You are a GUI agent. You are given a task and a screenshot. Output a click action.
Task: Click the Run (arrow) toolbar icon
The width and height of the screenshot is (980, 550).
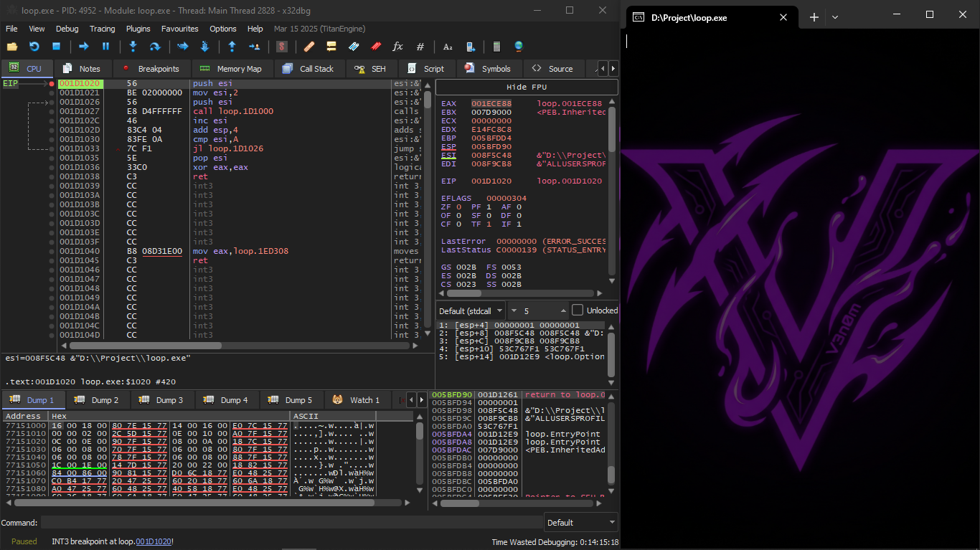84,47
